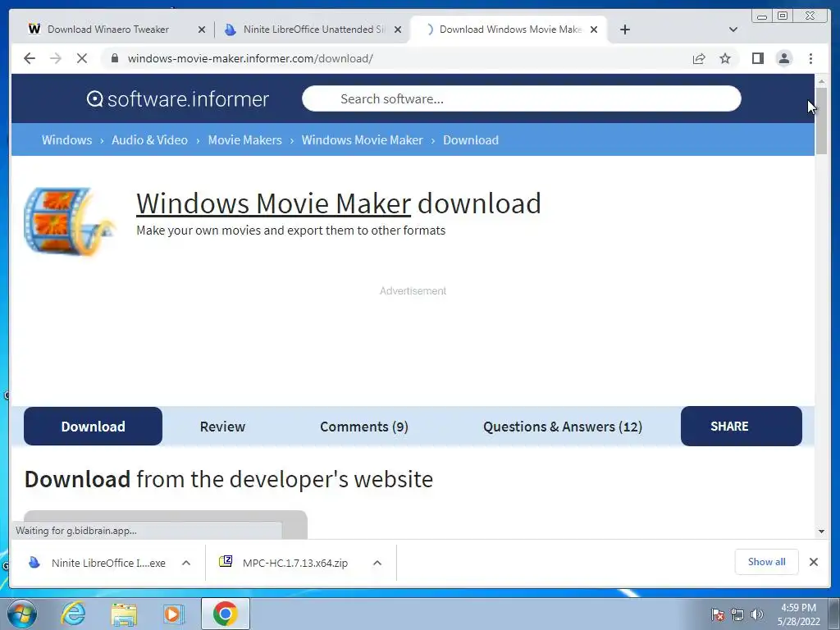Open the Review section tab
840x630 pixels.
coord(222,427)
